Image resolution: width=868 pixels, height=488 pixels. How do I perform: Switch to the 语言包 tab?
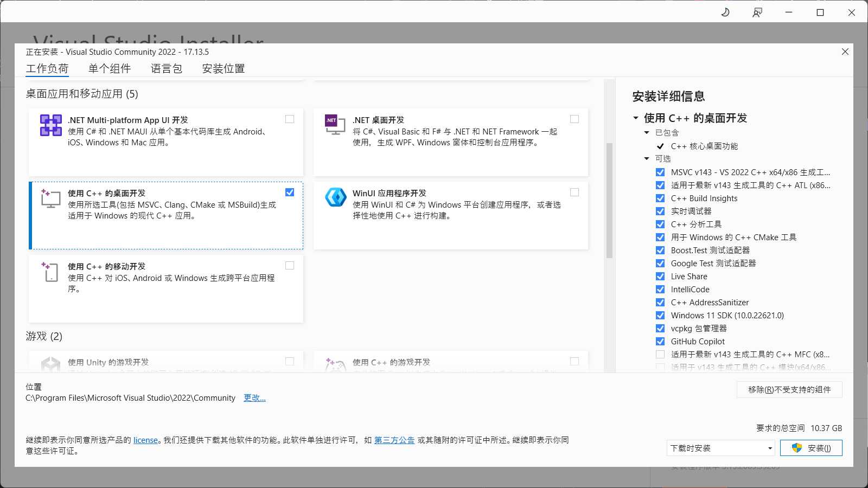167,69
